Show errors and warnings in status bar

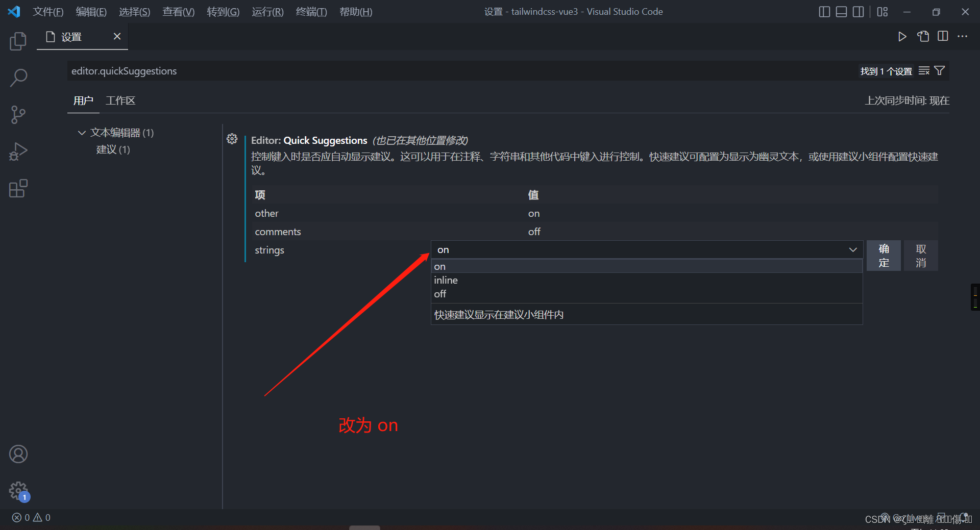(31, 517)
